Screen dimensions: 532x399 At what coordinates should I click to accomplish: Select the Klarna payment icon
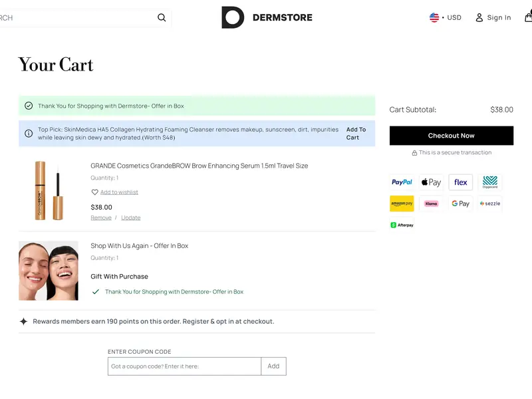point(431,203)
